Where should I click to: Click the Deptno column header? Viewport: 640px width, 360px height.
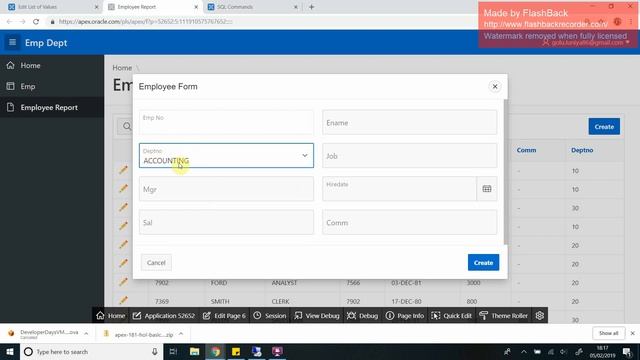point(582,150)
